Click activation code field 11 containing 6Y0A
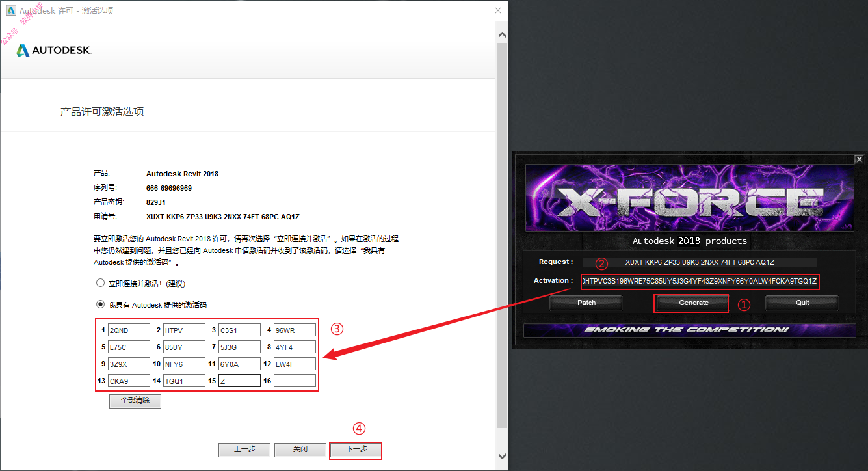This screenshot has width=868, height=471. (239, 364)
